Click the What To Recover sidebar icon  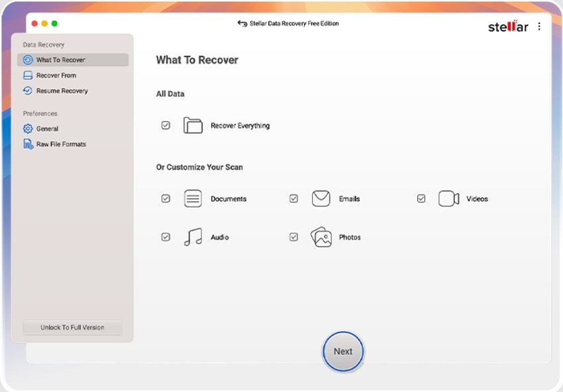tap(28, 60)
